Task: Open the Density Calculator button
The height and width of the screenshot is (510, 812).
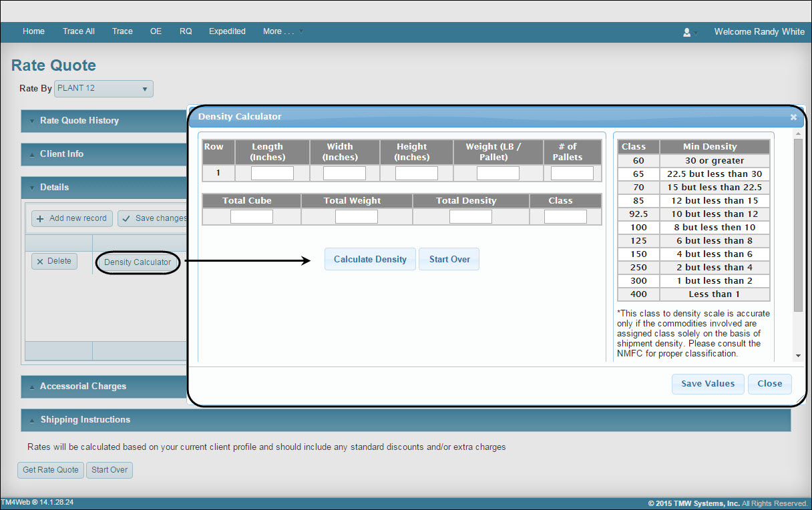Action: 138,262
